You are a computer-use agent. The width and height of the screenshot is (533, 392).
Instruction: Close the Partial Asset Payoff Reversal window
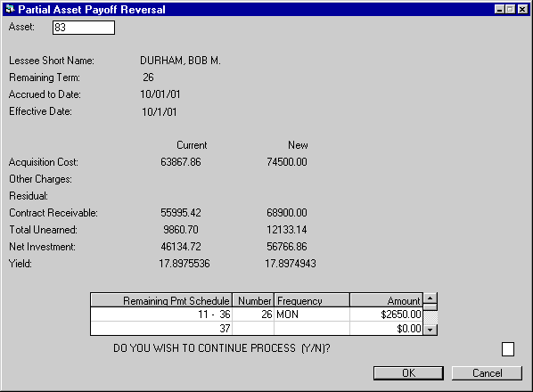pos(522,9)
